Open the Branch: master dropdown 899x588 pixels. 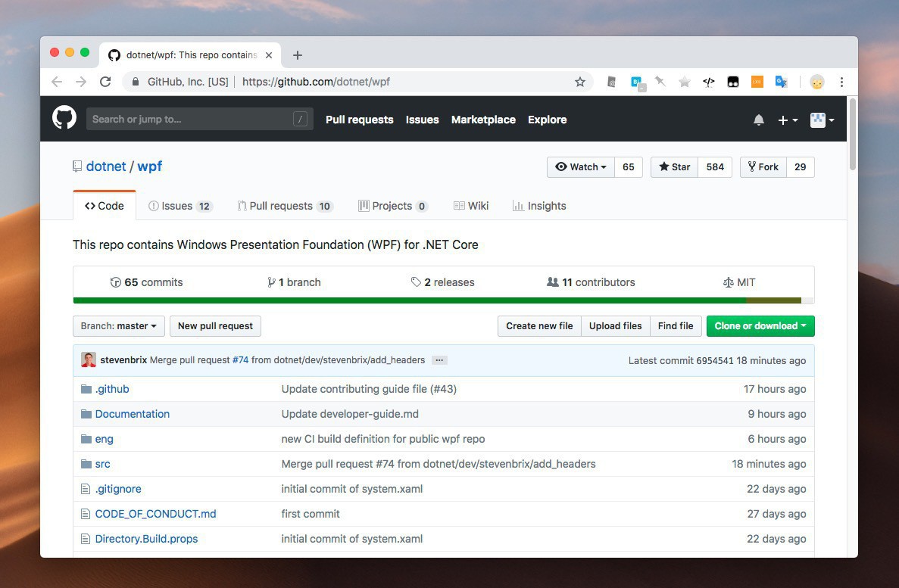pos(118,326)
